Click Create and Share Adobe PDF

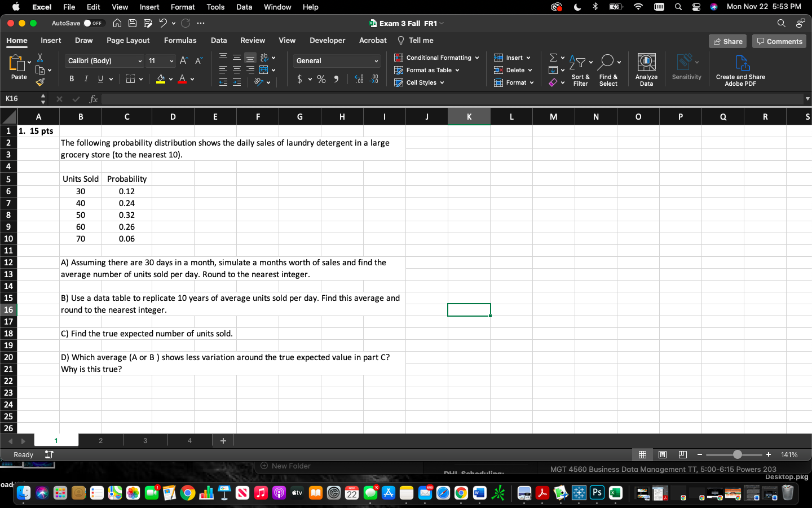740,68
